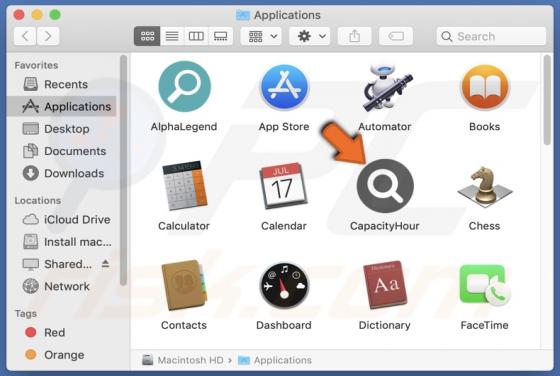This screenshot has height=376, width=560.
Task: Open the group-by arrangement dropdown
Action: 261,36
